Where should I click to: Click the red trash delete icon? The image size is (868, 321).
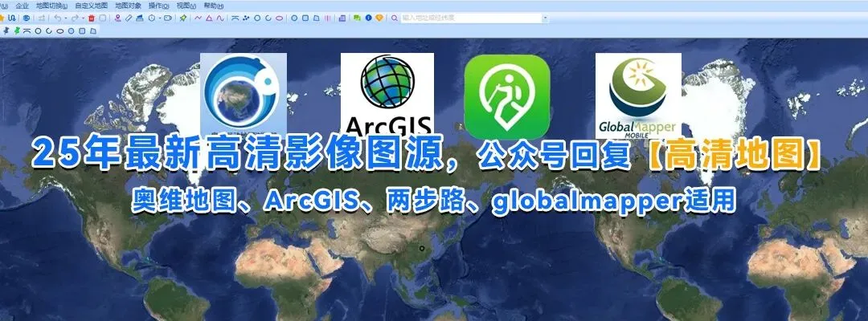[92, 18]
